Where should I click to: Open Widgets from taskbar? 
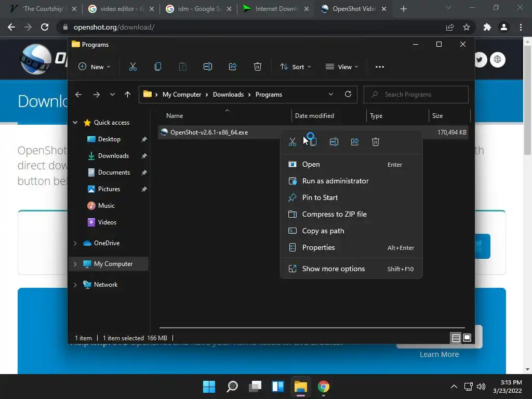click(x=278, y=387)
